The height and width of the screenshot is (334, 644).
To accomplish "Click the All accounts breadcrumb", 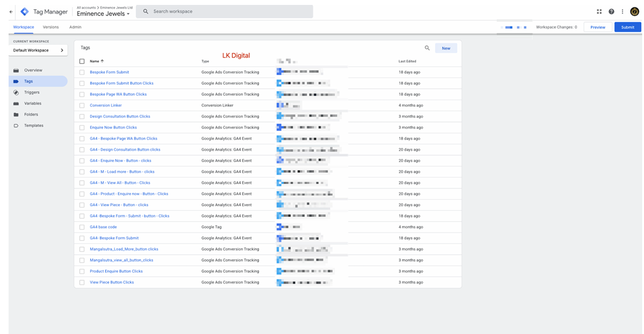I will pos(86,7).
